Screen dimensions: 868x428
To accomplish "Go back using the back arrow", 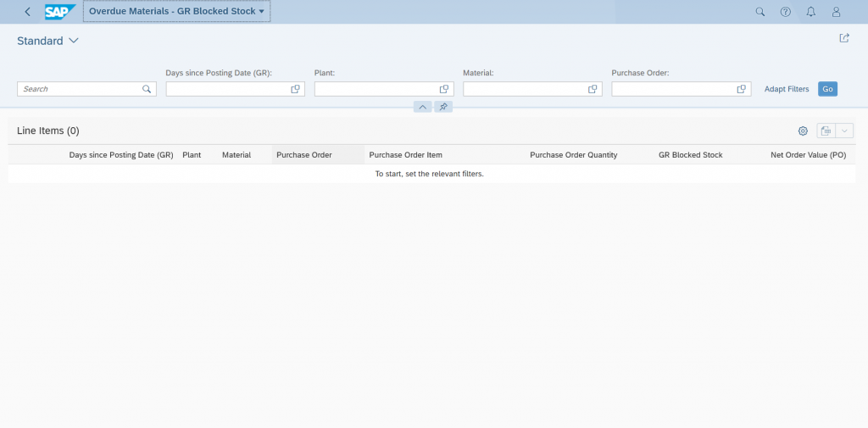I will 28,12.
